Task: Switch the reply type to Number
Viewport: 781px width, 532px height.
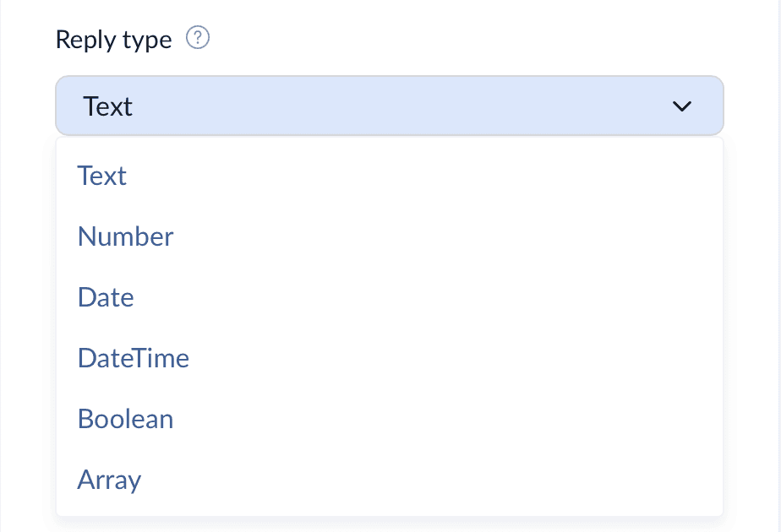Action: [389, 236]
